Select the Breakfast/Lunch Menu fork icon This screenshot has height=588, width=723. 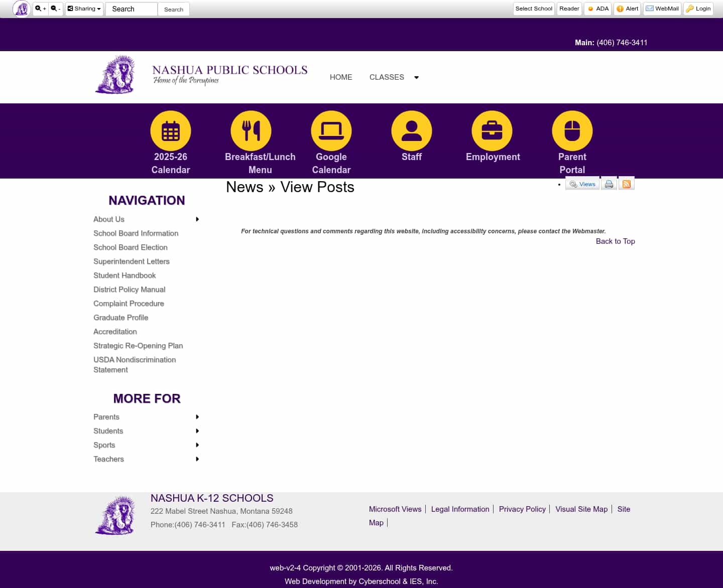[251, 130]
